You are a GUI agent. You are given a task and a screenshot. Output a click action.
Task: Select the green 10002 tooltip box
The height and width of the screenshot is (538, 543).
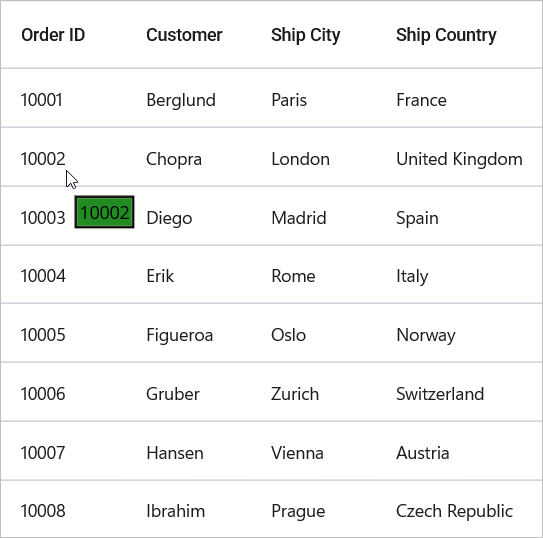105,212
